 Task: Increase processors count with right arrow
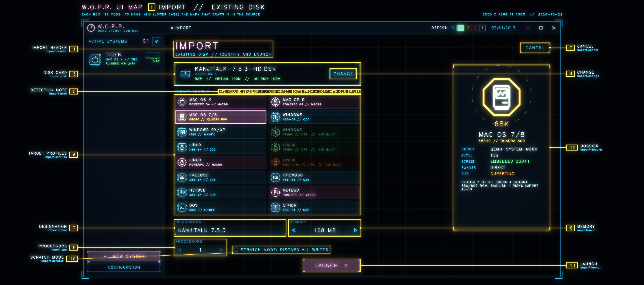point(221,250)
